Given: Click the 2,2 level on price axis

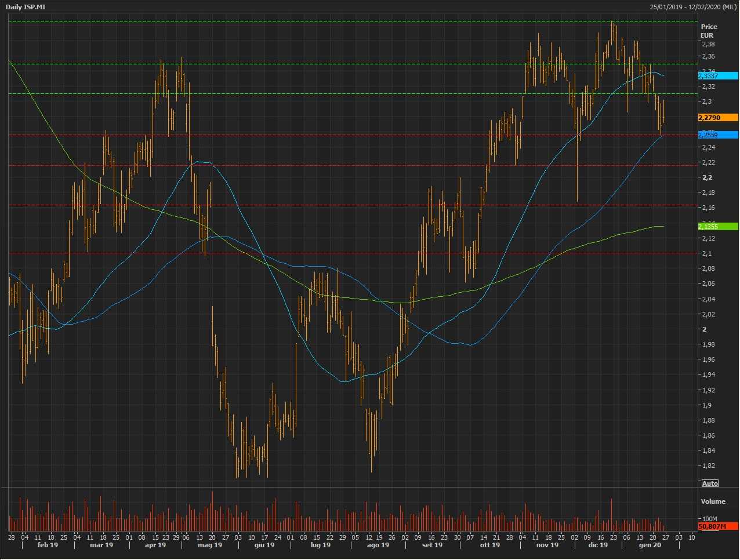Looking at the screenshot, I should point(707,177).
